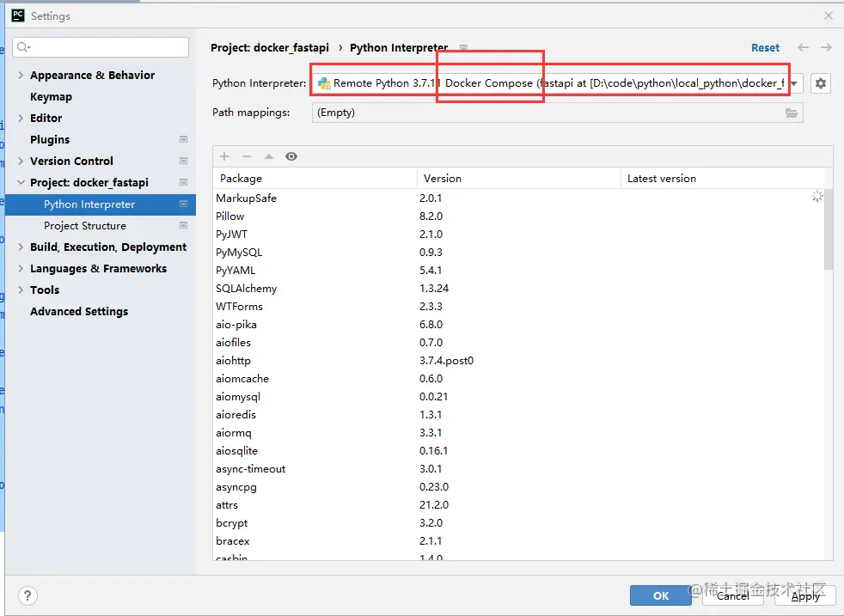Image resolution: width=844 pixels, height=616 pixels.
Task: Select the PyYAML package row
Action: coord(518,270)
